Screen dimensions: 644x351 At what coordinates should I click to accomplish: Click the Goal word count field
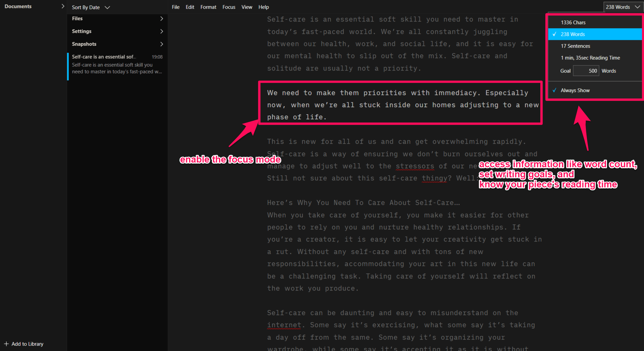(x=586, y=71)
